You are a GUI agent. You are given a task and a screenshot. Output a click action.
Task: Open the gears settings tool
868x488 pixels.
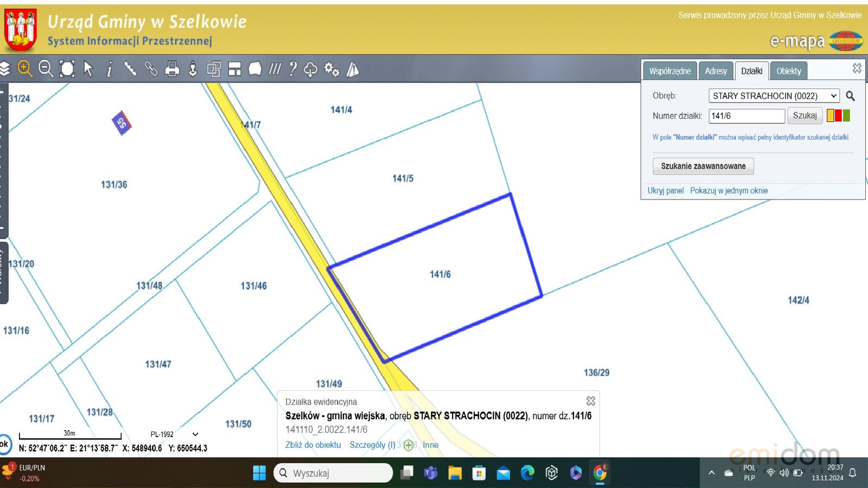[x=331, y=69]
